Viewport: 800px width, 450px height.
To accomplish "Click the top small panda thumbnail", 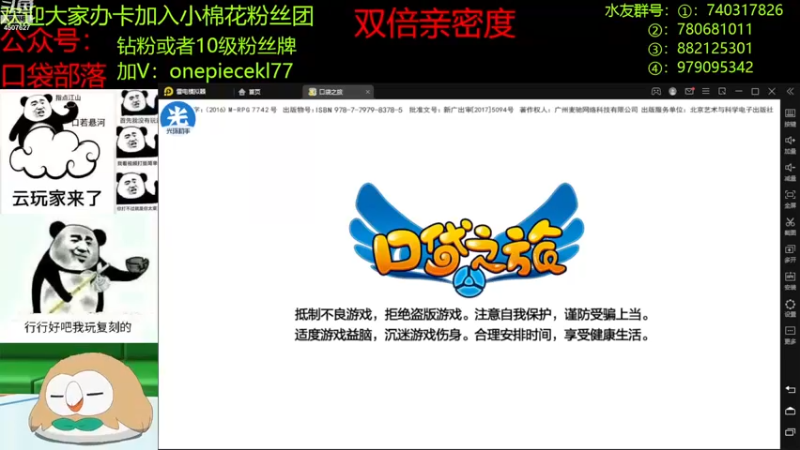I will (x=138, y=106).
